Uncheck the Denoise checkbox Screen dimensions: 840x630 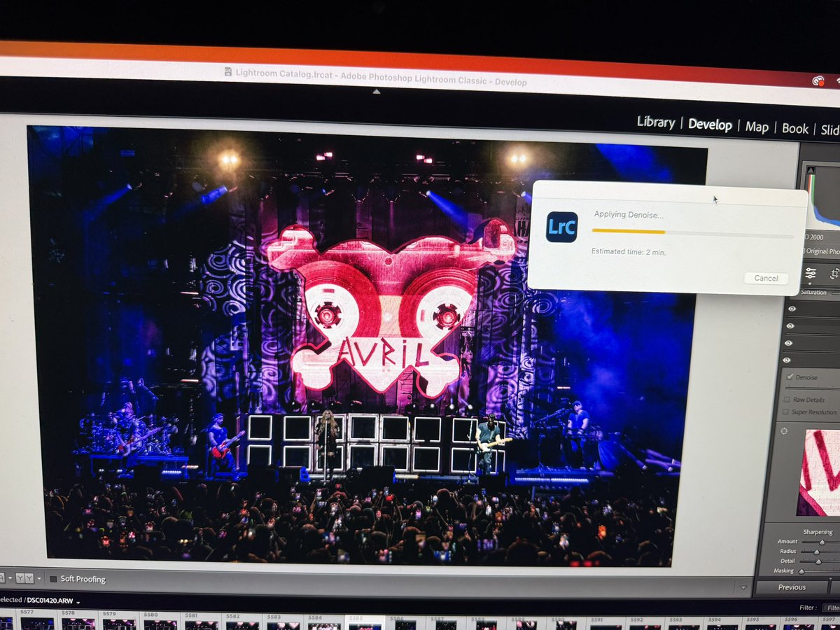click(790, 377)
